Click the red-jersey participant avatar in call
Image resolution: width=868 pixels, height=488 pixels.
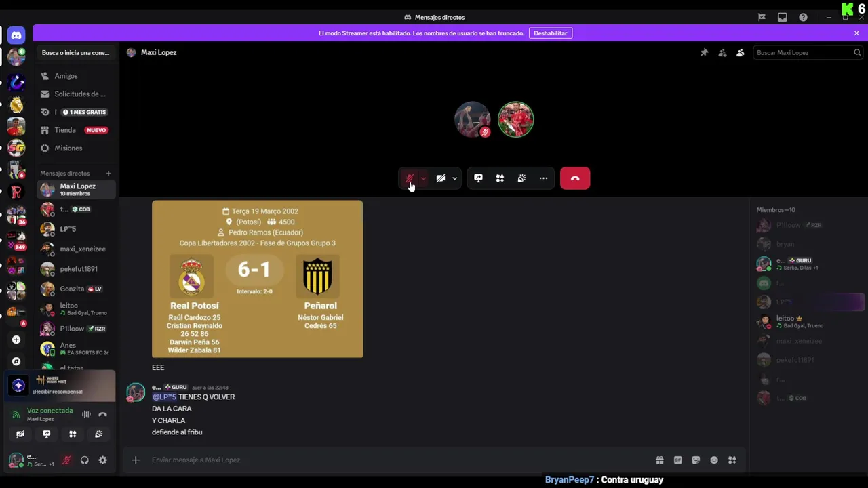tap(516, 119)
